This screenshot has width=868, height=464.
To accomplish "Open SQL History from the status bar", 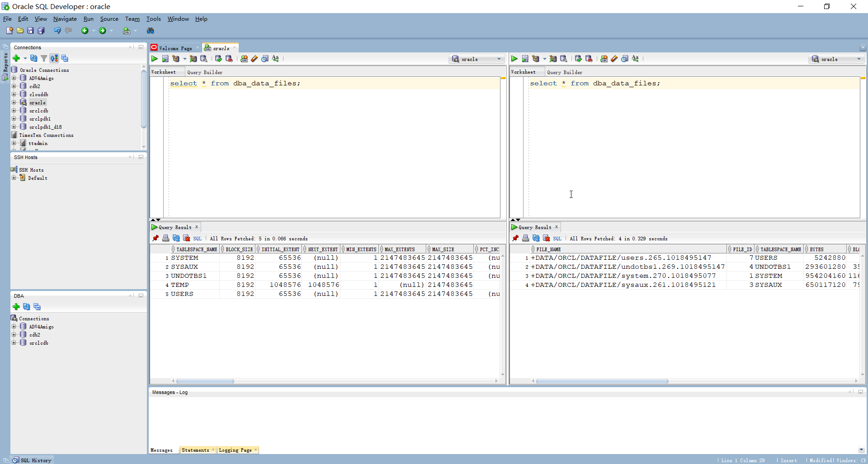I will (x=36, y=460).
